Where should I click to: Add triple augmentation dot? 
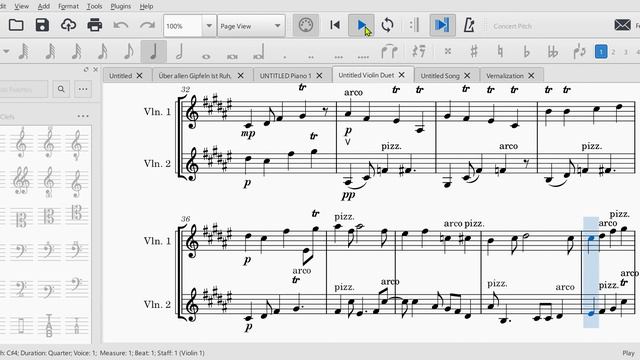click(x=338, y=56)
